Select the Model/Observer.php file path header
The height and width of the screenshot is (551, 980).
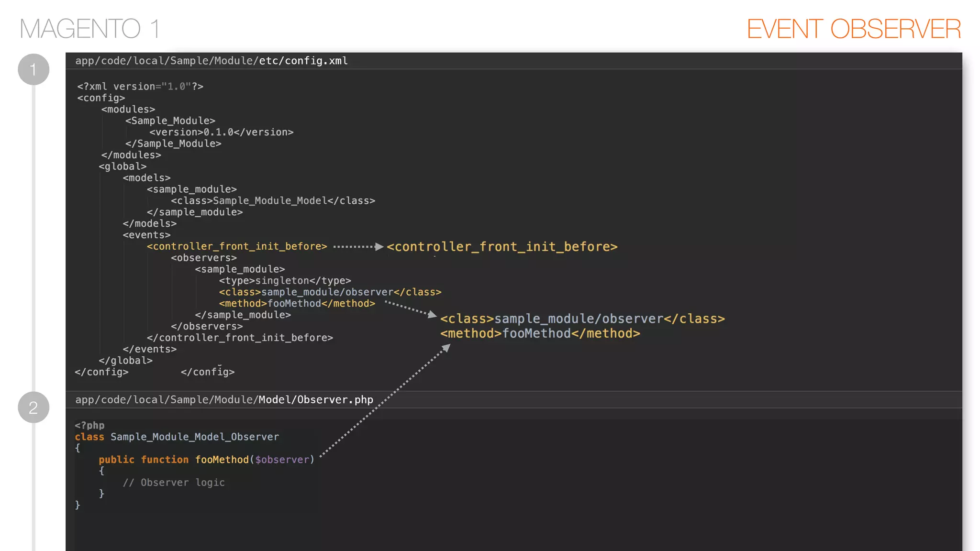224,399
